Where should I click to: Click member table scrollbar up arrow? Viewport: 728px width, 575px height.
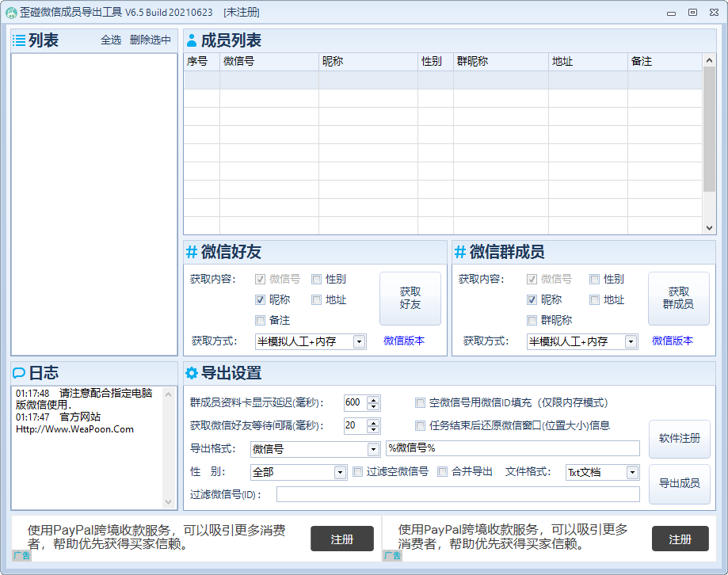pos(709,60)
